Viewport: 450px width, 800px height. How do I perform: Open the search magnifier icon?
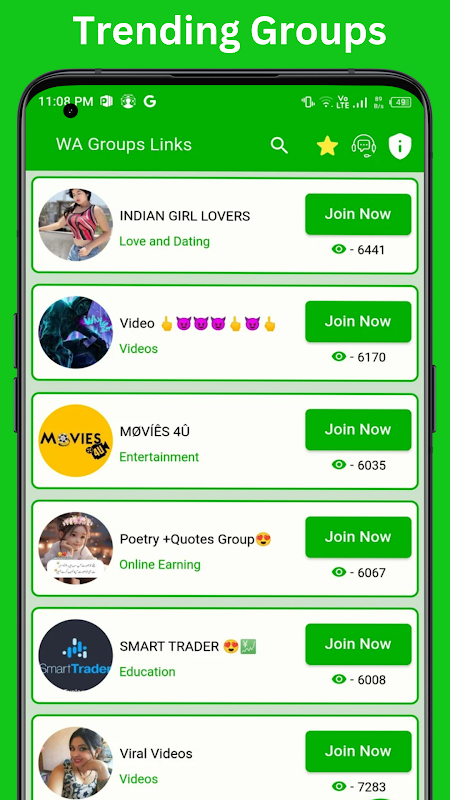click(x=279, y=145)
